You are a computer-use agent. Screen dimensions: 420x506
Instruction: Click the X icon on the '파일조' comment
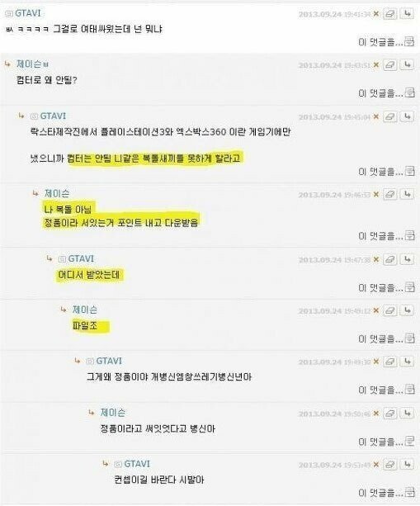pyautogui.click(x=375, y=310)
